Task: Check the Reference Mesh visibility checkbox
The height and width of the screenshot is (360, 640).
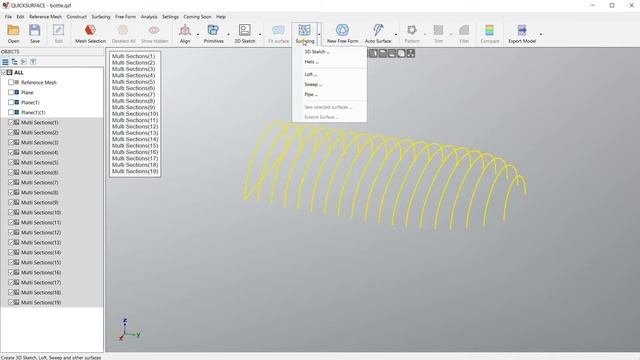Action: (x=11, y=82)
